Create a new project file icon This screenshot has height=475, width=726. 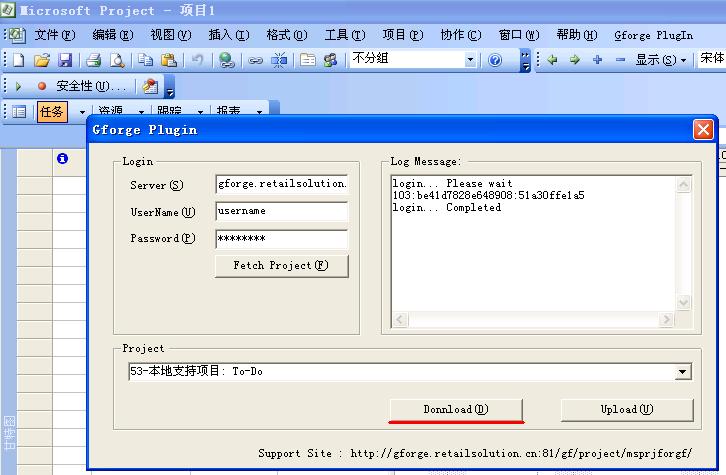coord(19,60)
